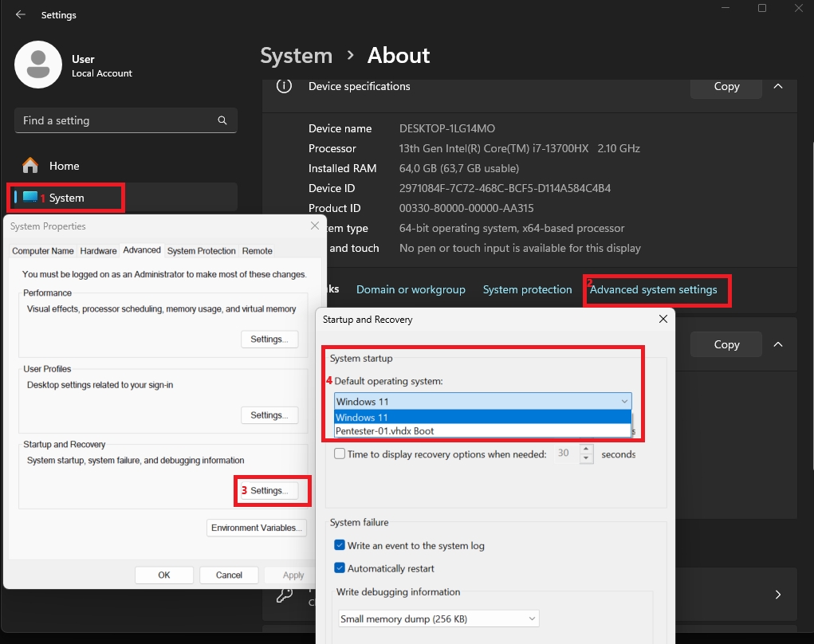
Task: Close the Startup and Recovery dialog
Action: click(663, 319)
